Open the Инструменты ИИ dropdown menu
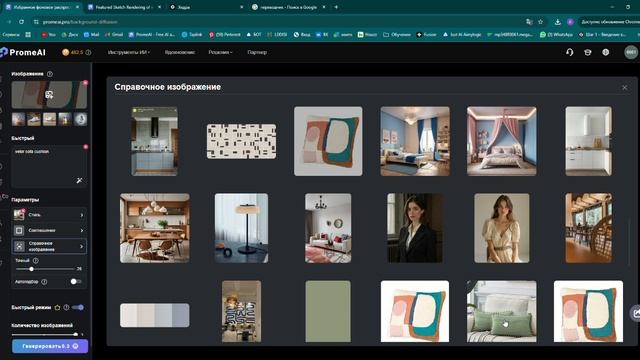 tap(129, 52)
